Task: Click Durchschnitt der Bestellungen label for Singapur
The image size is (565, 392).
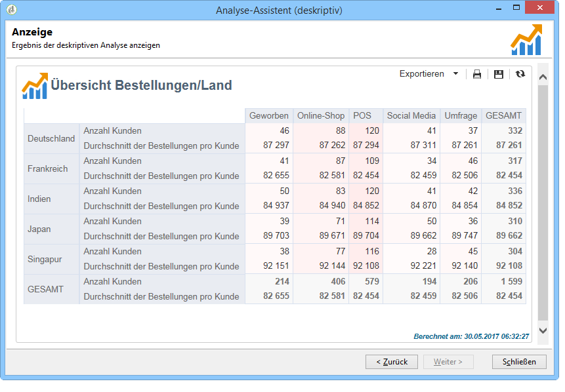Action: pyautogui.click(x=161, y=266)
